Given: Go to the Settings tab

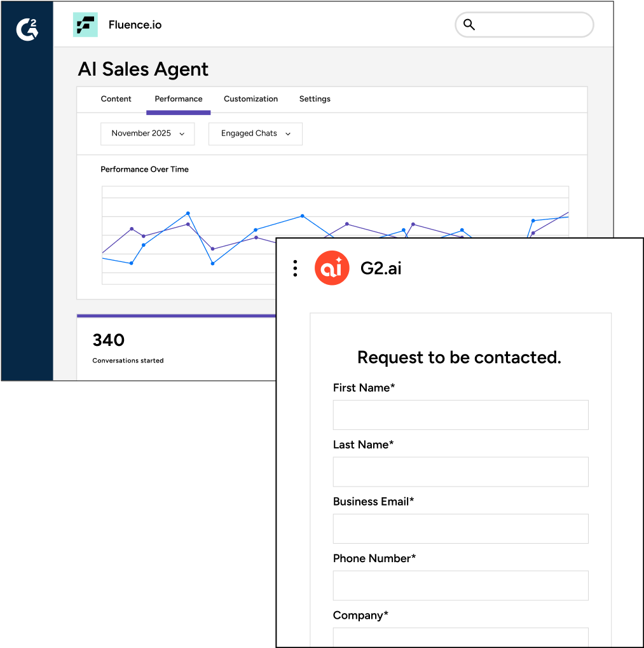Looking at the screenshot, I should 315,99.
